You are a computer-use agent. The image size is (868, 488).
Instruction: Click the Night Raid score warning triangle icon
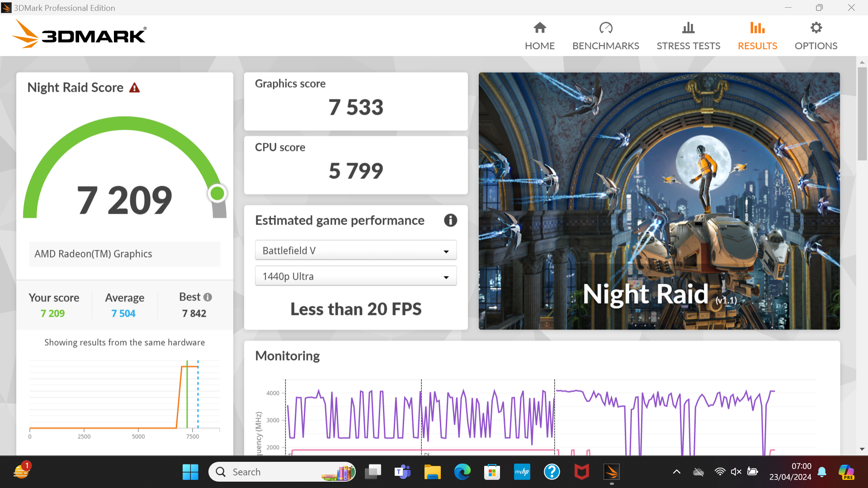point(134,88)
